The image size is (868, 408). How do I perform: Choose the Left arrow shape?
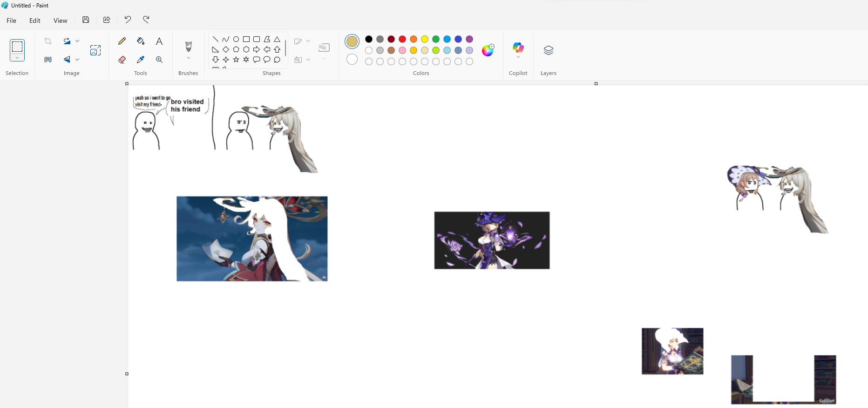(267, 49)
